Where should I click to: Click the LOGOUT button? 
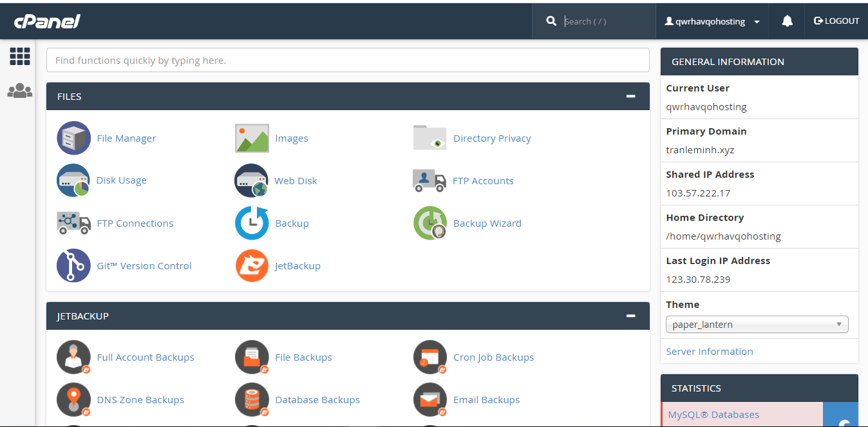[x=836, y=21]
